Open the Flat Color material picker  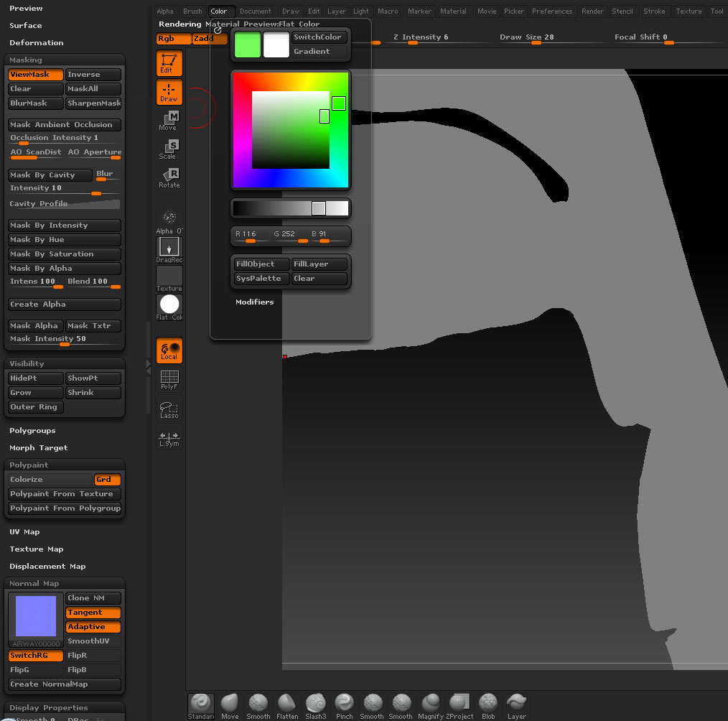pyautogui.click(x=169, y=307)
